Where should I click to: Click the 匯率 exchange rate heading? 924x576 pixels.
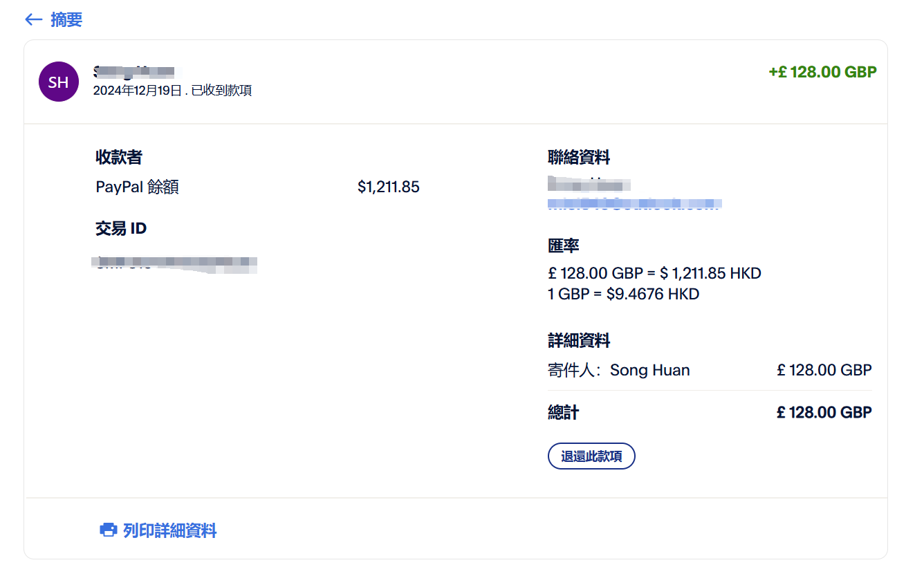click(564, 245)
